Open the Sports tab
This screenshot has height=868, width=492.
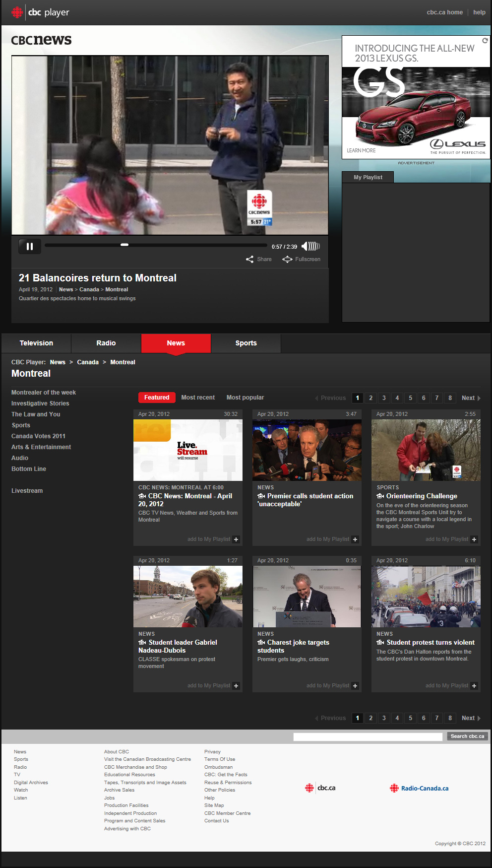click(x=246, y=343)
